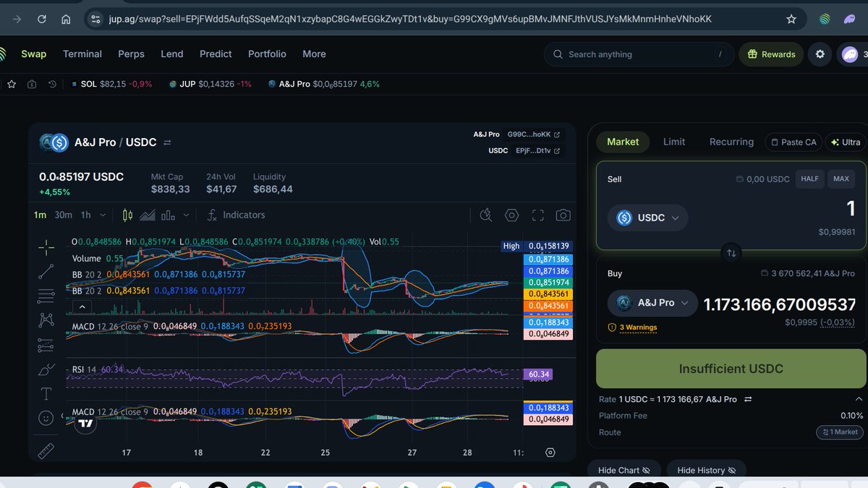Open the USDC sell token selector

click(647, 218)
